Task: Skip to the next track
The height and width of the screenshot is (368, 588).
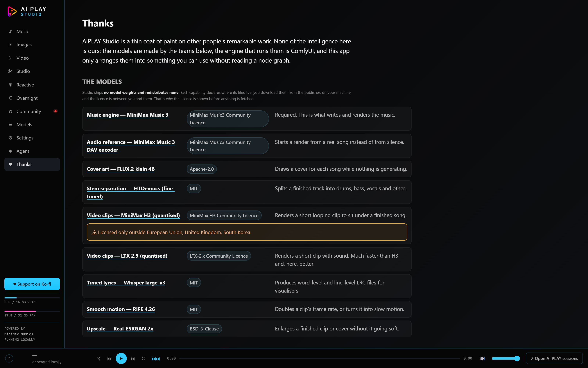Action: point(133,358)
